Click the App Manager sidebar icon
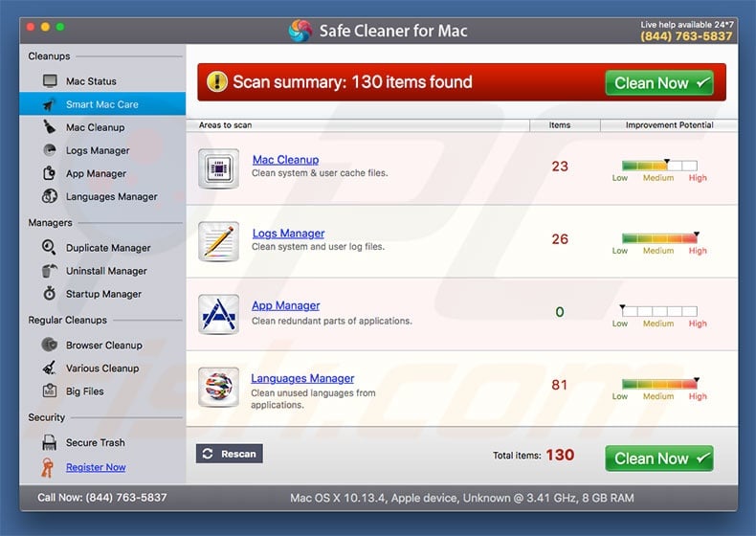Viewport: 756px width, 536px height. pos(49,173)
